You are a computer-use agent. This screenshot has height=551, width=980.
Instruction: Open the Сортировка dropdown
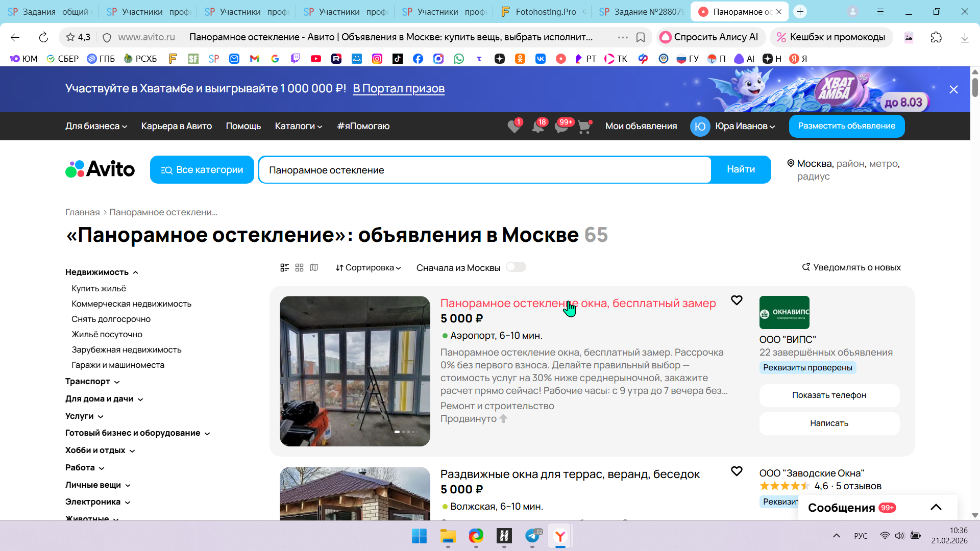click(368, 267)
